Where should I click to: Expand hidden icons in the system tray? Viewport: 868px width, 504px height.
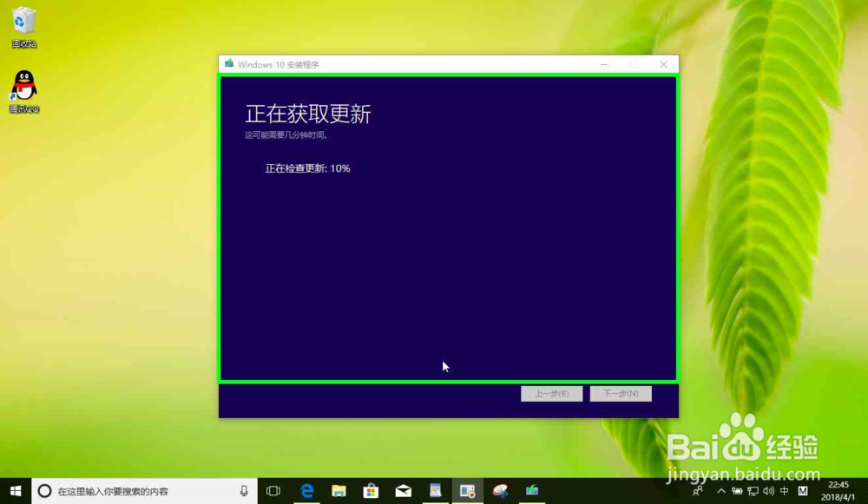click(x=721, y=490)
